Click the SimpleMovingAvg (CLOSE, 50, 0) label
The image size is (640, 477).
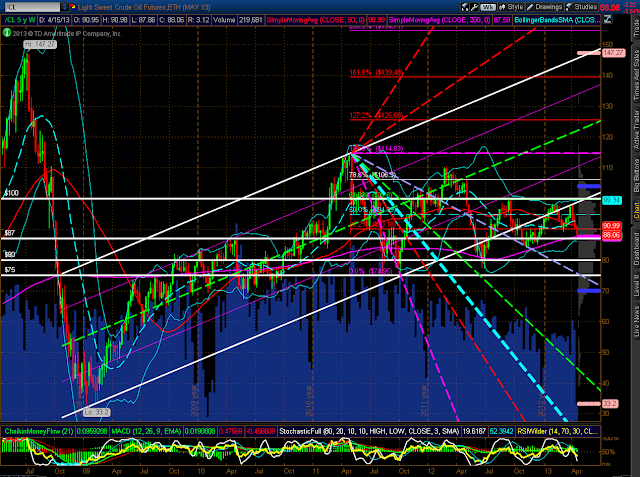[316, 20]
